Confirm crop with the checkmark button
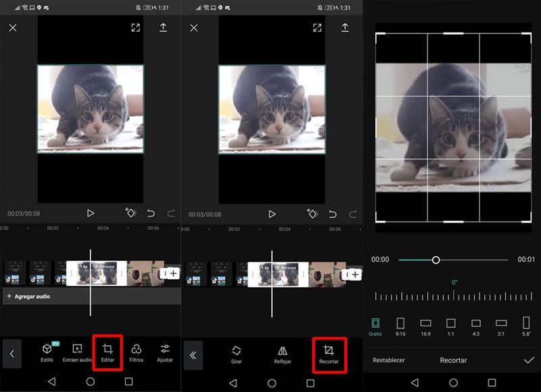The height and width of the screenshot is (392, 541). (528, 360)
